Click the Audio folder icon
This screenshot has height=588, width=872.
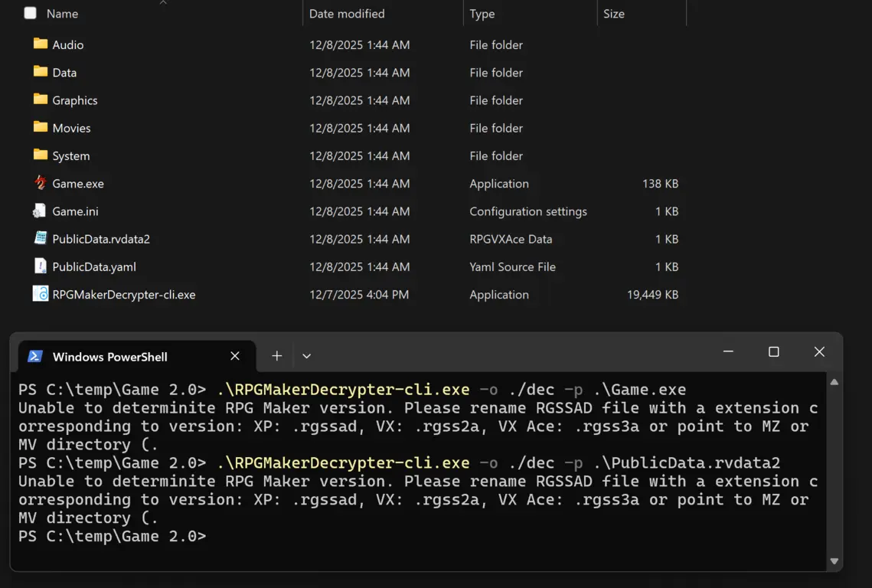tap(41, 44)
